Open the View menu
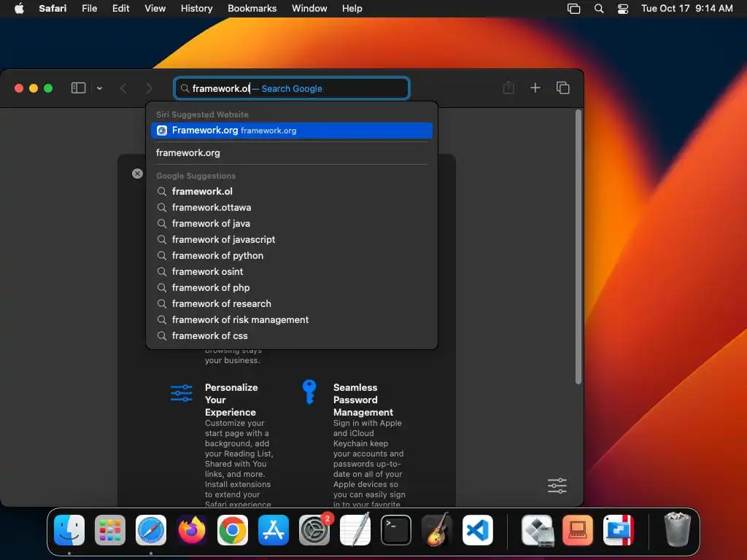Viewport: 747px width, 560px height. point(155,9)
